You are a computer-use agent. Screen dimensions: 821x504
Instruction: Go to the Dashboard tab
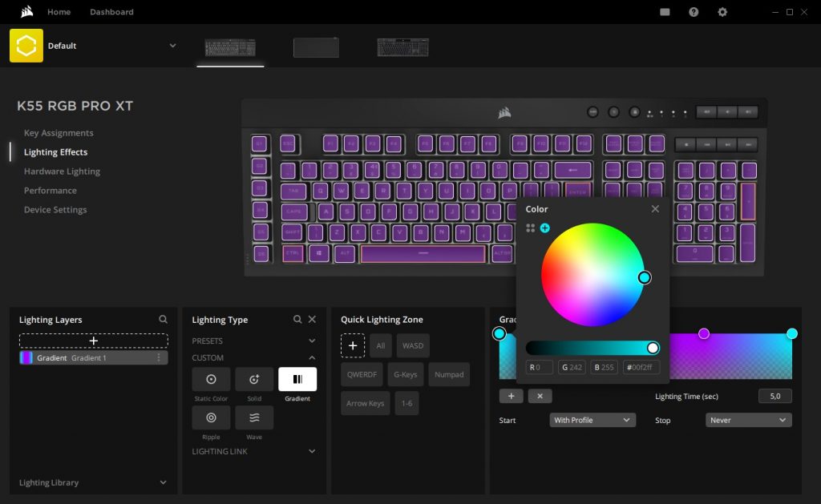click(x=111, y=12)
